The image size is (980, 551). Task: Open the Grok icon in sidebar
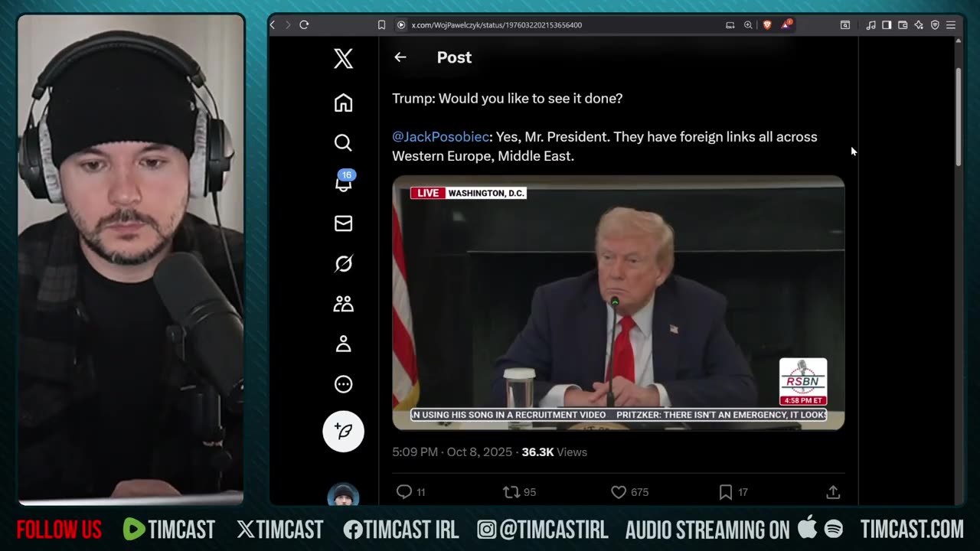(x=343, y=263)
